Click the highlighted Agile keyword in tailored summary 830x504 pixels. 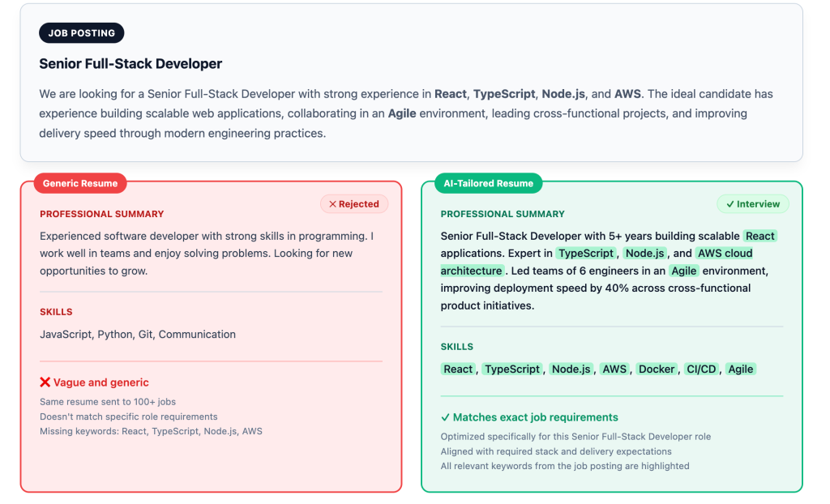point(684,271)
